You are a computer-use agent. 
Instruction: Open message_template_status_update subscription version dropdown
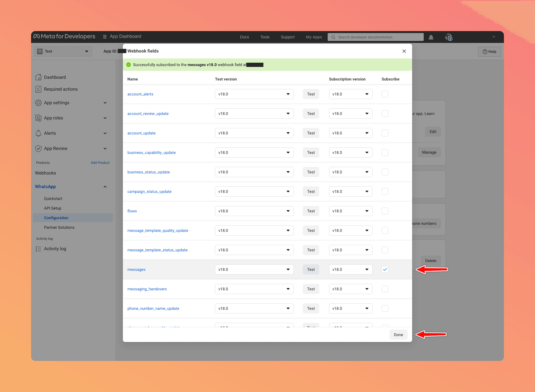click(x=351, y=250)
